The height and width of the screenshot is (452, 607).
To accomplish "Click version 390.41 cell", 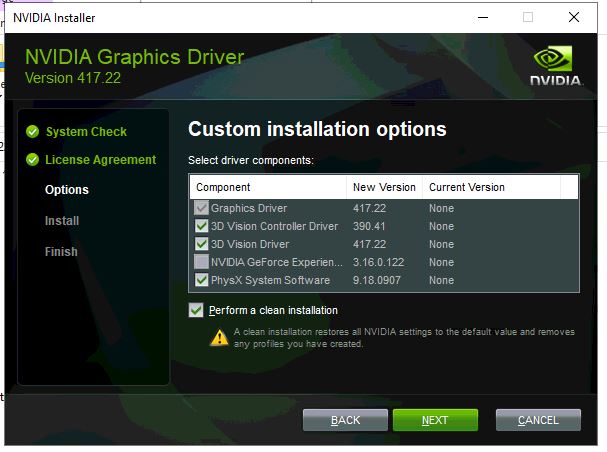I will 369,226.
